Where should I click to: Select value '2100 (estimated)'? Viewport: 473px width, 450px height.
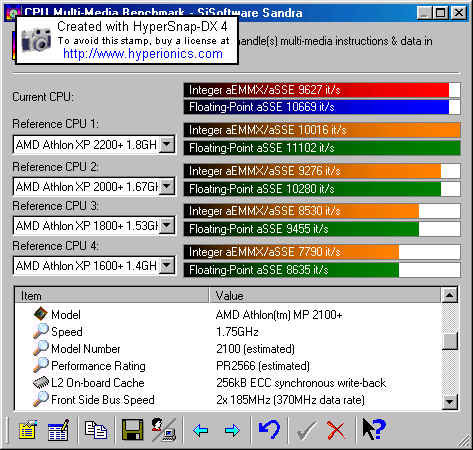pyautogui.click(x=255, y=349)
